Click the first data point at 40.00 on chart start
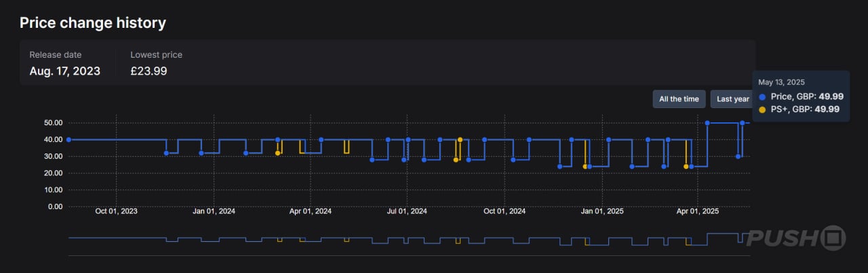Screen dimensions: 868x273 [x=68, y=139]
